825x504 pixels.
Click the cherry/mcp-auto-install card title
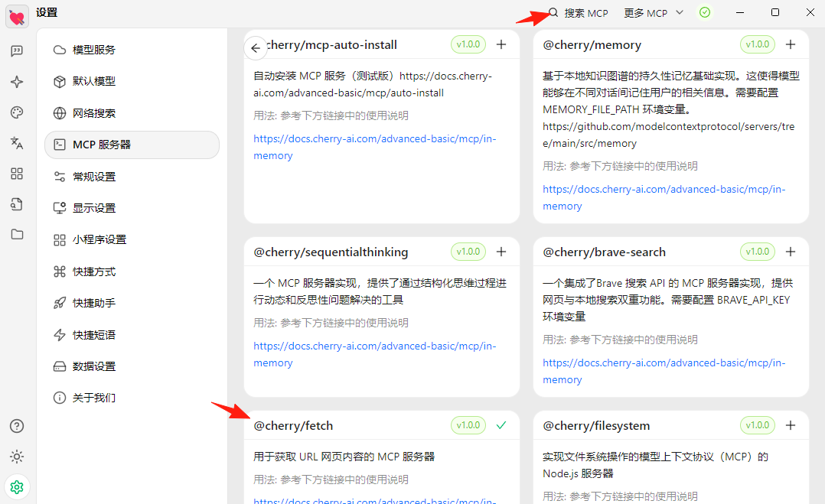pos(332,45)
